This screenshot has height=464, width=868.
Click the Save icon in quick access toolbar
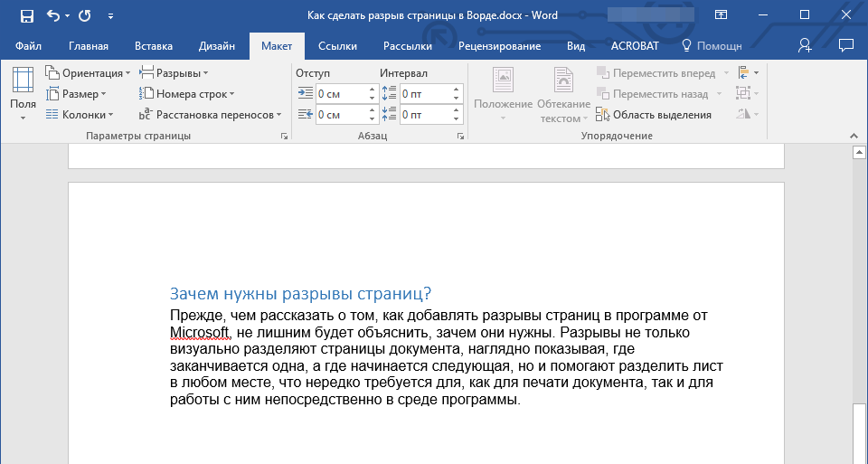(x=26, y=15)
